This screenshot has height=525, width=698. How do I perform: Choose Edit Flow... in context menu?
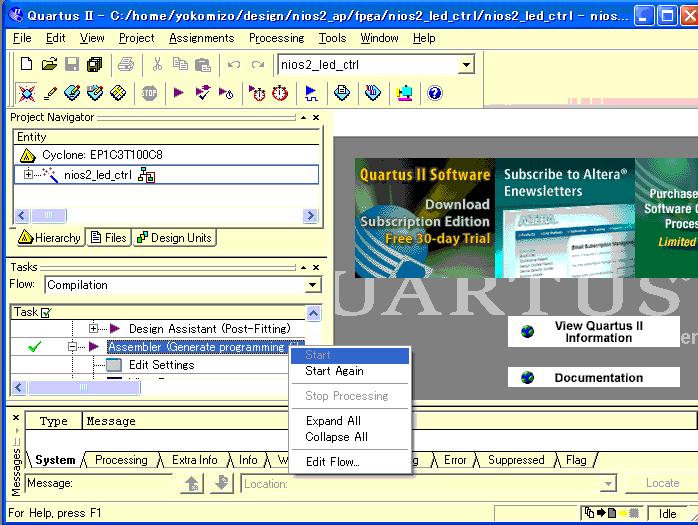pyautogui.click(x=350, y=462)
